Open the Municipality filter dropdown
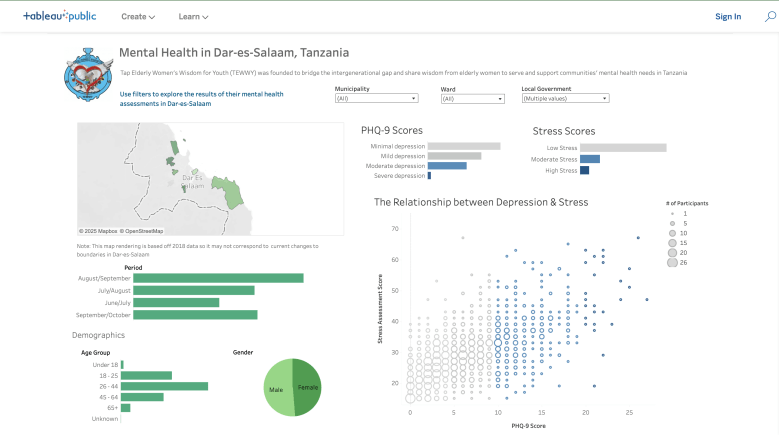The image size is (779, 435). pos(376,99)
